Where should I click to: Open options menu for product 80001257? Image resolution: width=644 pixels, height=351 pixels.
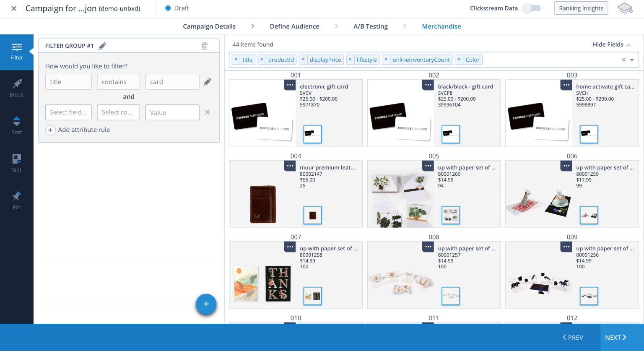(428, 247)
